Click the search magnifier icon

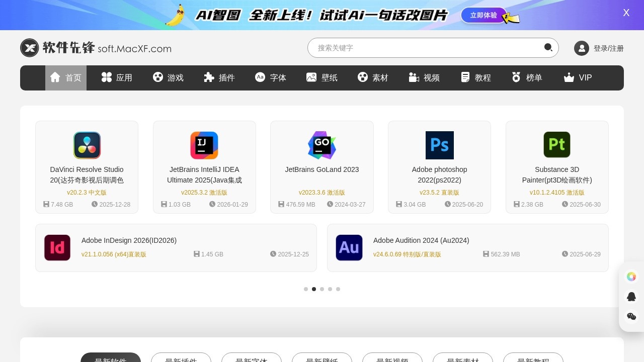548,47
